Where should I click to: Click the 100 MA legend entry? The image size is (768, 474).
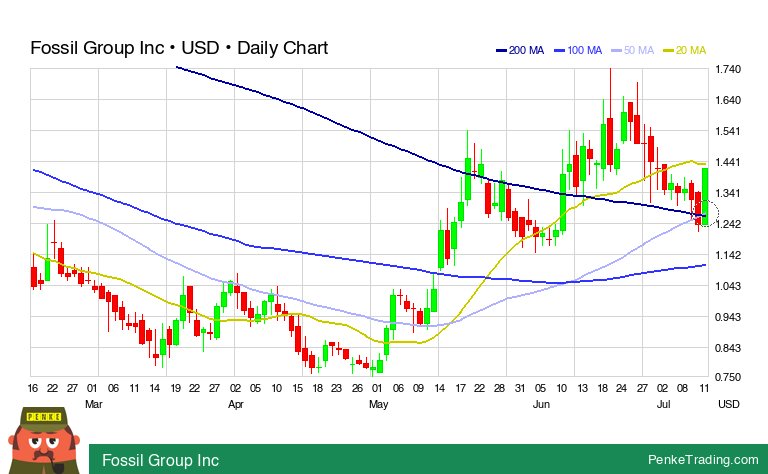point(577,50)
